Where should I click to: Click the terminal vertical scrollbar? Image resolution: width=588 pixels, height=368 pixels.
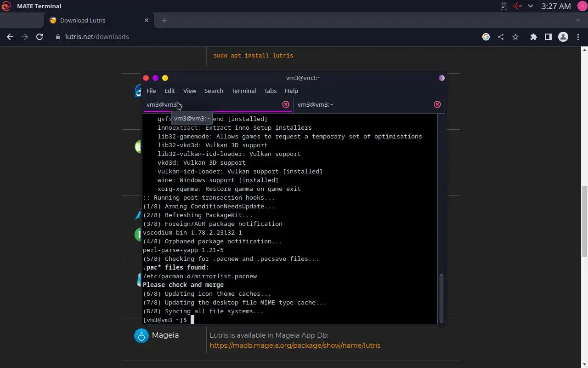tap(441, 298)
